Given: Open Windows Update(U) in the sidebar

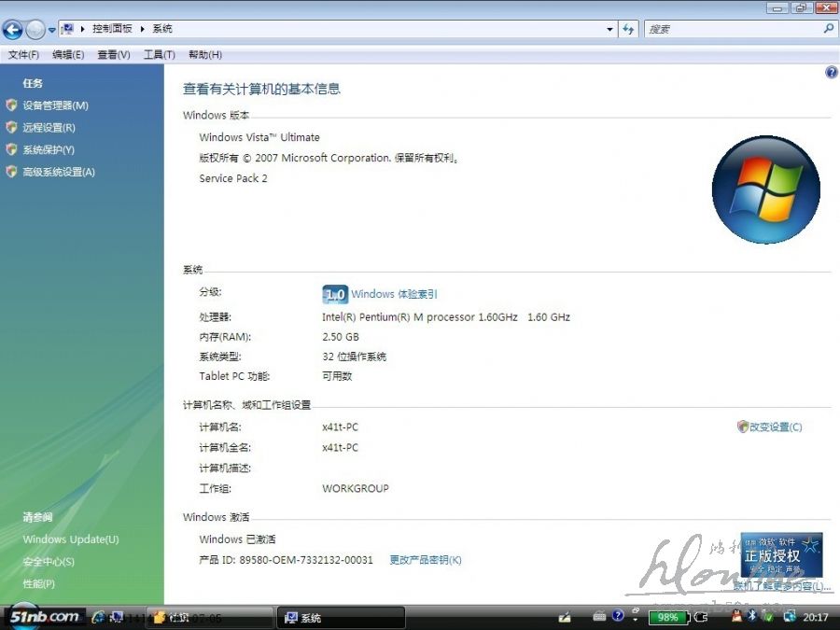Looking at the screenshot, I should click(71, 539).
